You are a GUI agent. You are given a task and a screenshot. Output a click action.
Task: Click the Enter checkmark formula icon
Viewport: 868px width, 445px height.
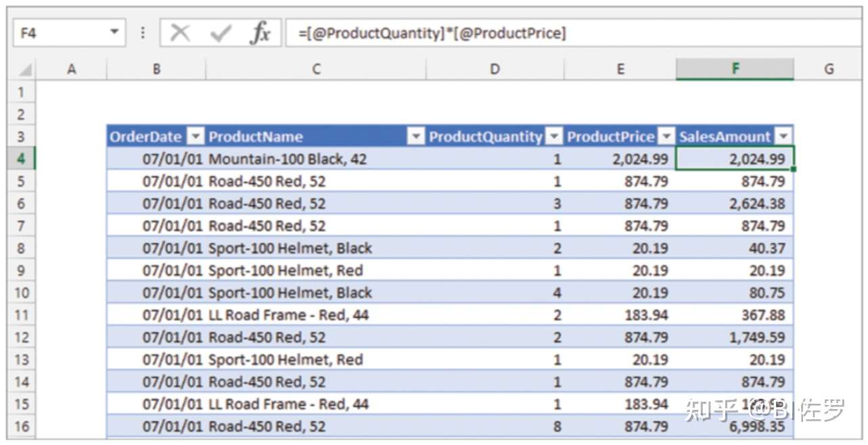pyautogui.click(x=221, y=32)
